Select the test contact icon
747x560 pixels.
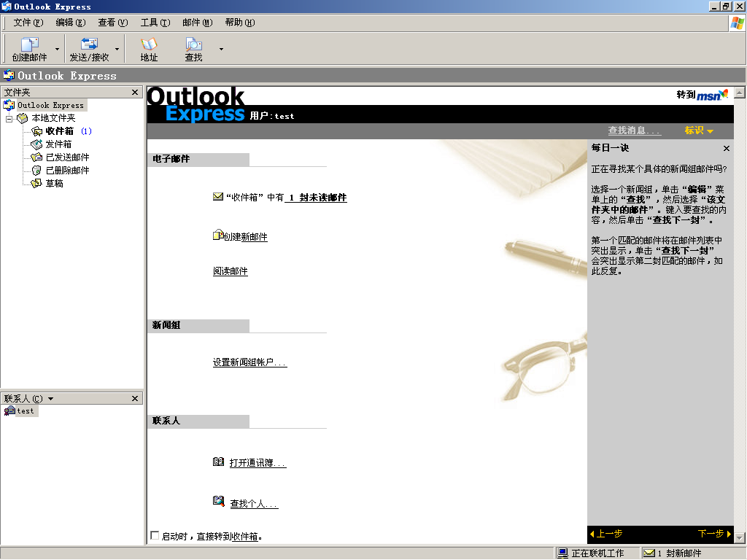9,411
